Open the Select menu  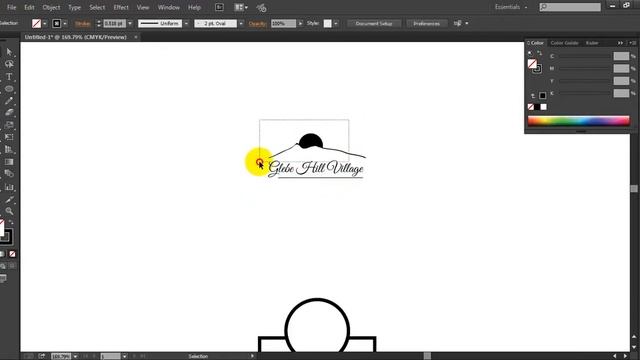click(97, 7)
